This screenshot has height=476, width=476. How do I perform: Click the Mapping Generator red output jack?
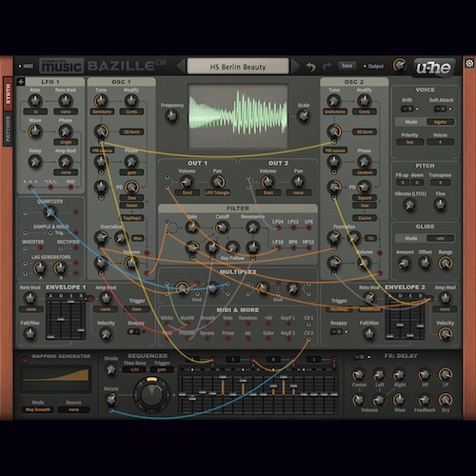[25, 360]
